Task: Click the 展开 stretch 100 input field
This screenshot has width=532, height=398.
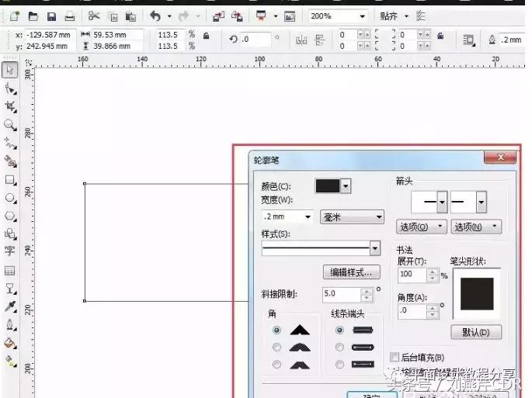Action: (x=412, y=275)
